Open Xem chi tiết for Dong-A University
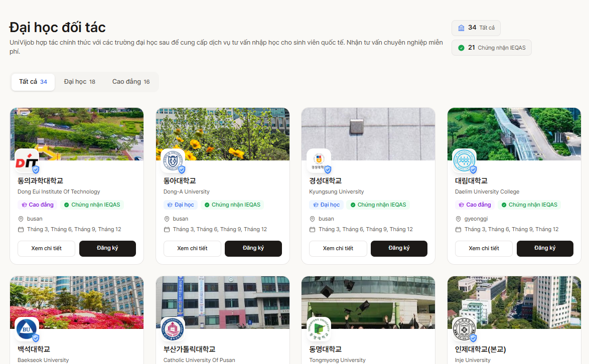 tap(192, 248)
